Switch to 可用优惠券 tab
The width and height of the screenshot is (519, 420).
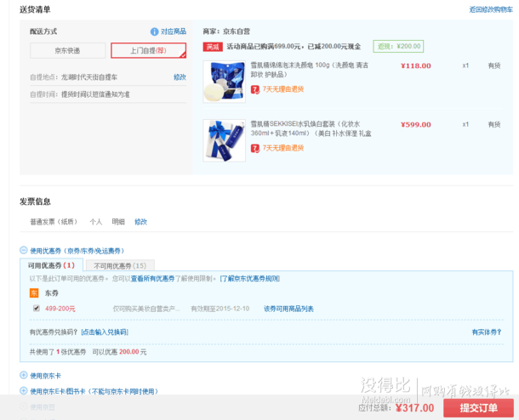pos(51,265)
